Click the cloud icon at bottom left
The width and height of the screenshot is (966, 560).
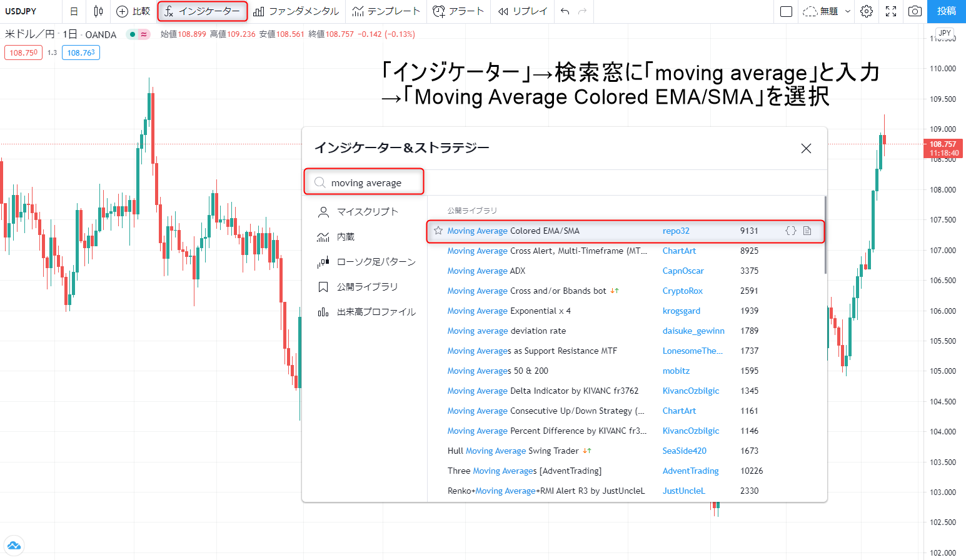click(14, 546)
